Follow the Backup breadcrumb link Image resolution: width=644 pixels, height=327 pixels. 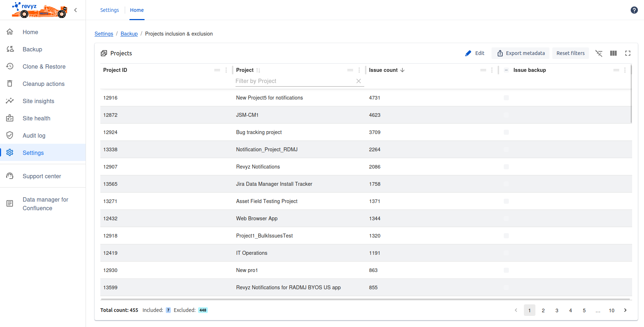[129, 34]
